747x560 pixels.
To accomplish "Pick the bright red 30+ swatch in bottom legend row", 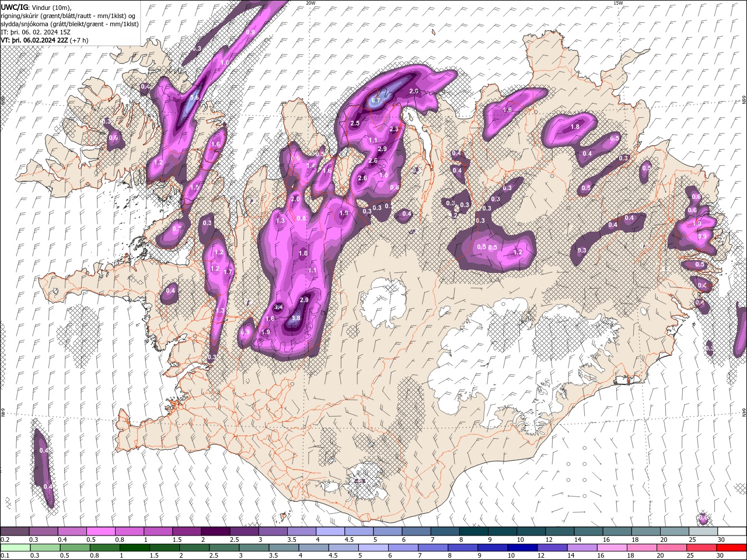I will 732,547.
